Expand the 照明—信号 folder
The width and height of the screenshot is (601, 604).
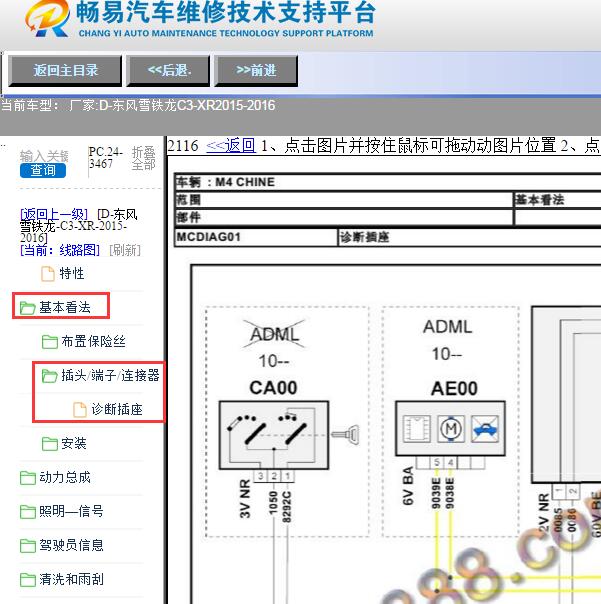coord(71,511)
